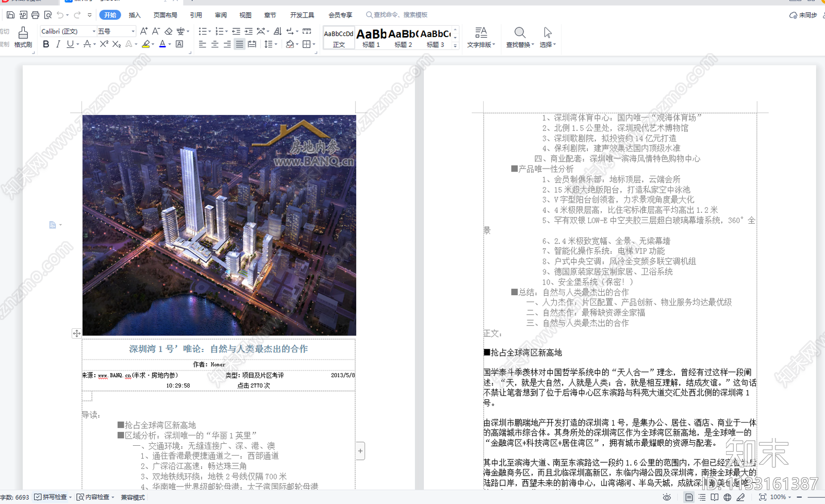Select the Format Painter (格式刷) tool

point(23,37)
